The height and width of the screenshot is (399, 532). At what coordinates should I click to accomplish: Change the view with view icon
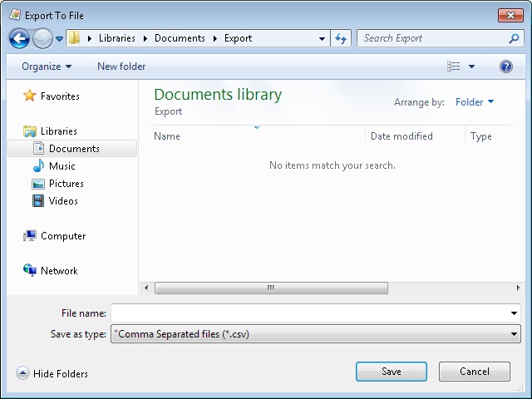[x=454, y=66]
